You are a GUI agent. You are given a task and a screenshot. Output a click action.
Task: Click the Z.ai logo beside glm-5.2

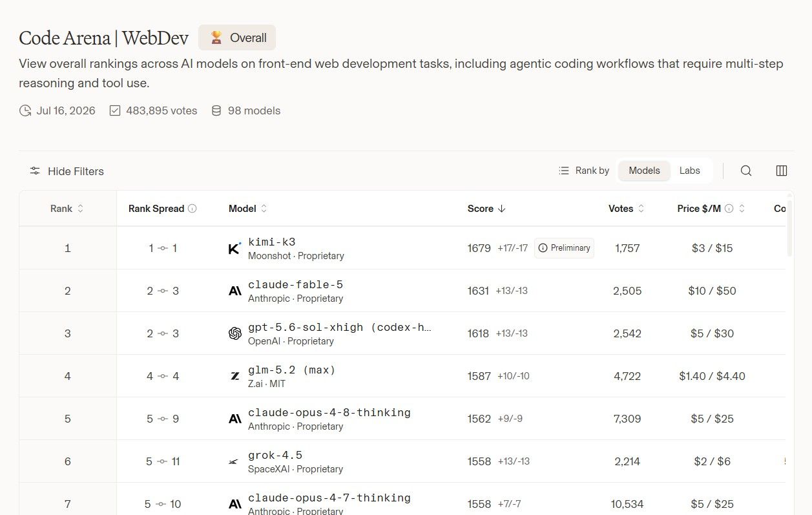235,376
